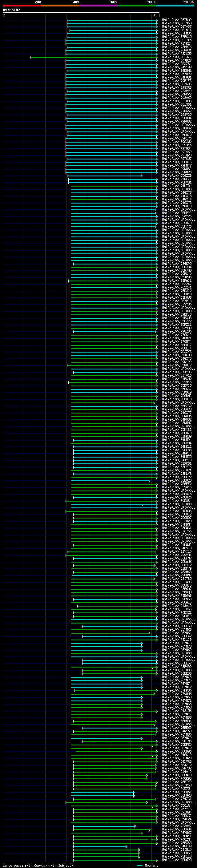Select hit label UniRef100_B4FGG1
197x868 pixels.
click(176, 78)
